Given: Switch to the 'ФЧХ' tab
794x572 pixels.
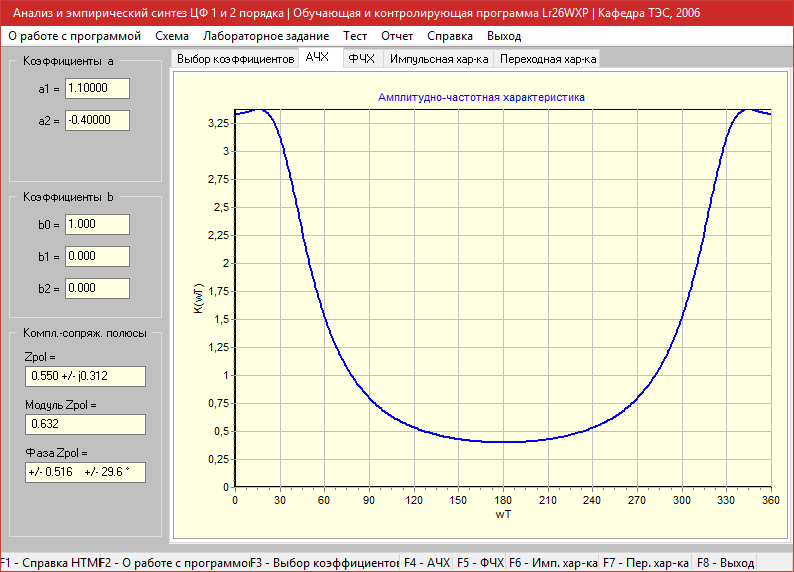Looking at the screenshot, I should click(x=362, y=59).
